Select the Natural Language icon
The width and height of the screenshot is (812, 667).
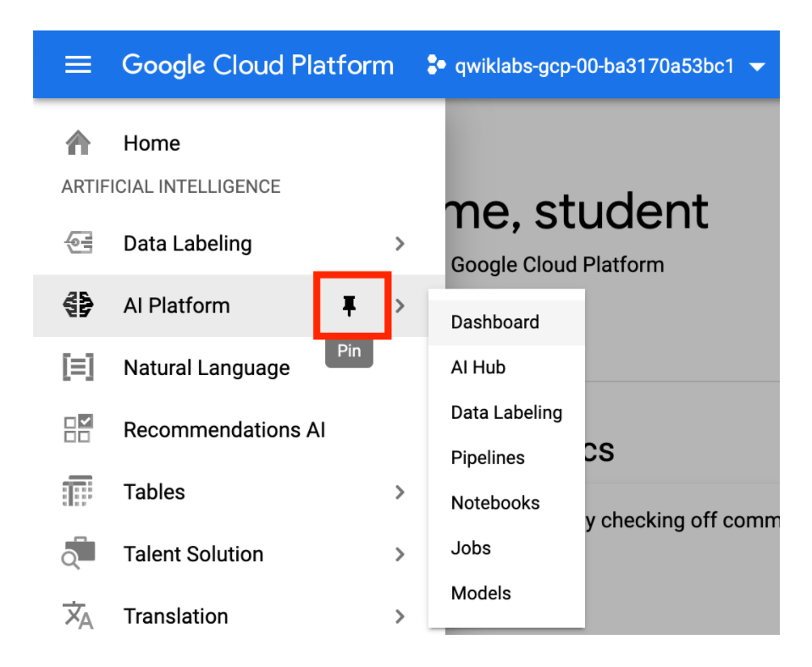pos(77,367)
